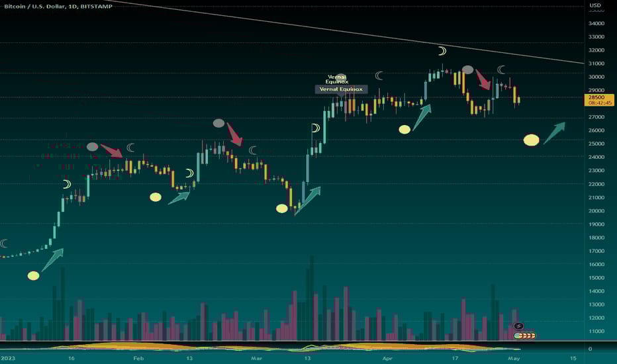Click the Bitcoin / U.S. Dollar chart title
This screenshot has width=617, height=364.
58,7
